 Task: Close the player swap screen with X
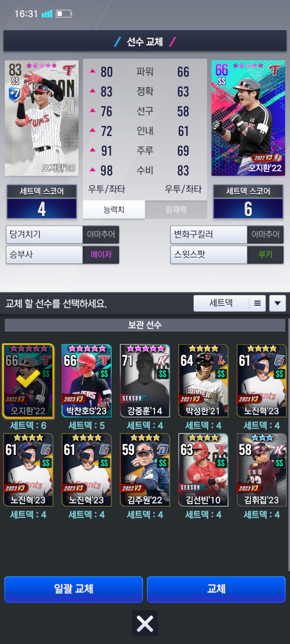tap(145, 623)
